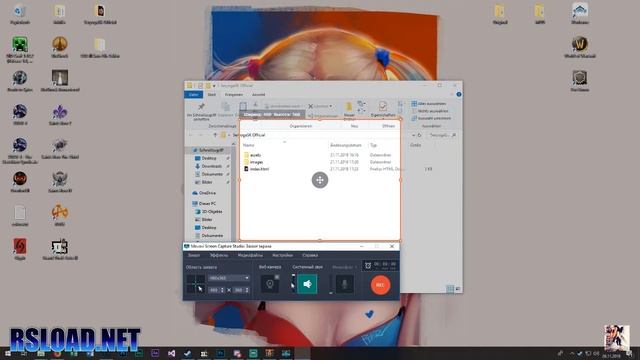
Task: Select Downloads in the navigation pane
Action: (208, 166)
